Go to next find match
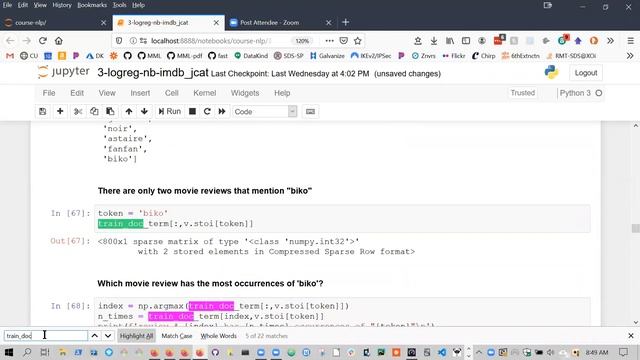Viewport: 640px width, 360px height. click(x=108, y=336)
